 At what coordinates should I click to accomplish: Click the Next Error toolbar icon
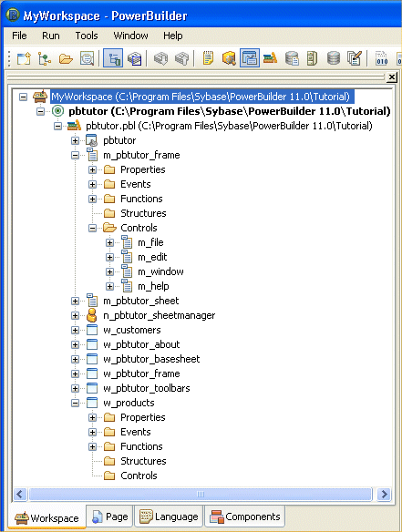point(160,58)
